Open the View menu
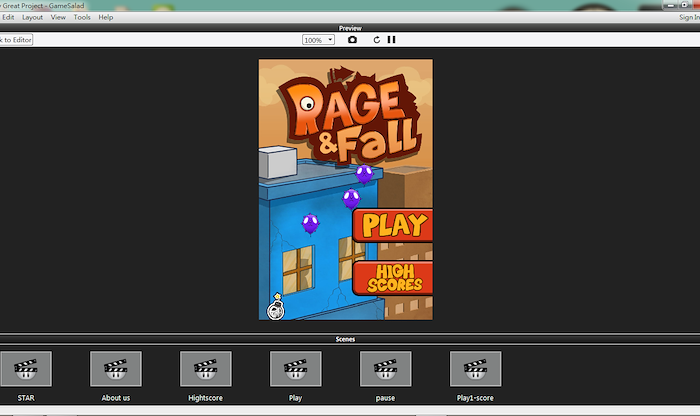This screenshot has width=700, height=416. (58, 17)
